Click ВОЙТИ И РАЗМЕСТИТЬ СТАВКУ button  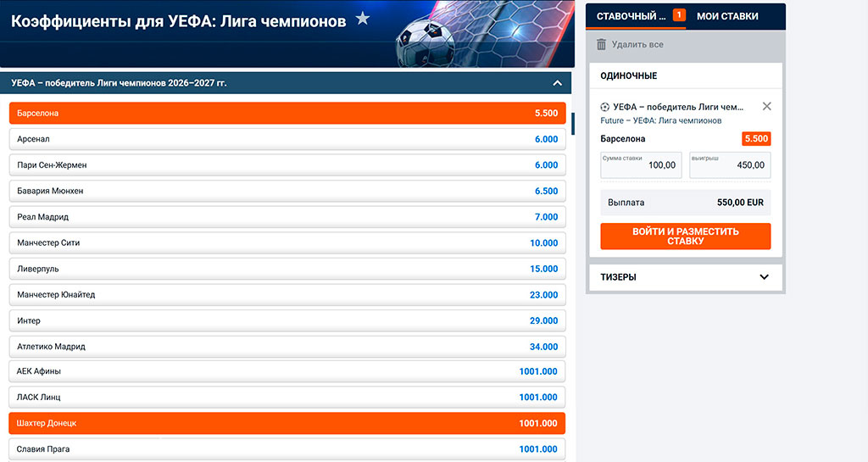pos(685,237)
